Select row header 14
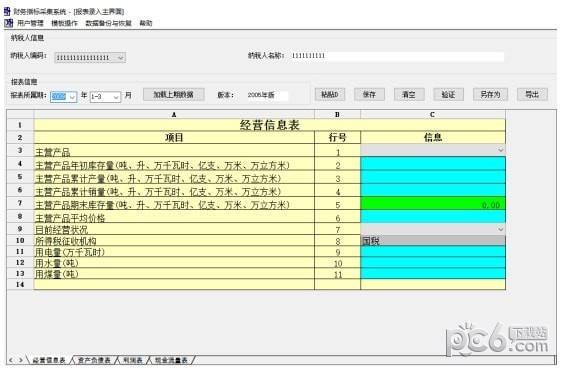Screen dimensions: 561x369 tap(20, 285)
